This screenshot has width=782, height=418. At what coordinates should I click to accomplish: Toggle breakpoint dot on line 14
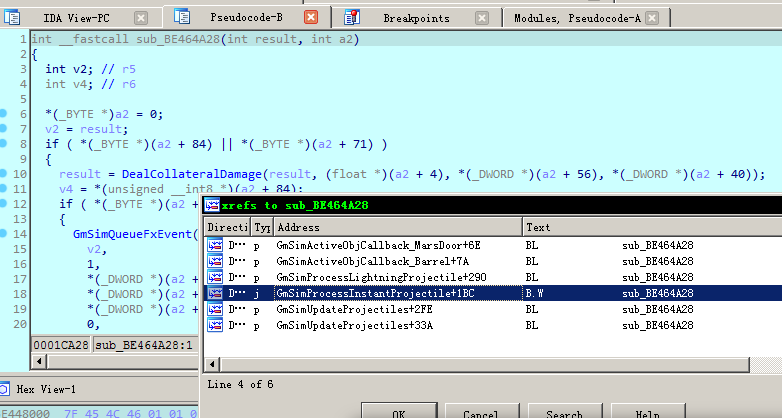point(3,233)
